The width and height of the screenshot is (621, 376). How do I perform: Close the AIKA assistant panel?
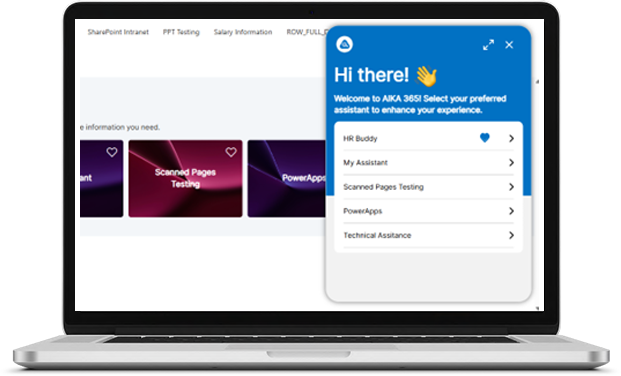pos(509,45)
